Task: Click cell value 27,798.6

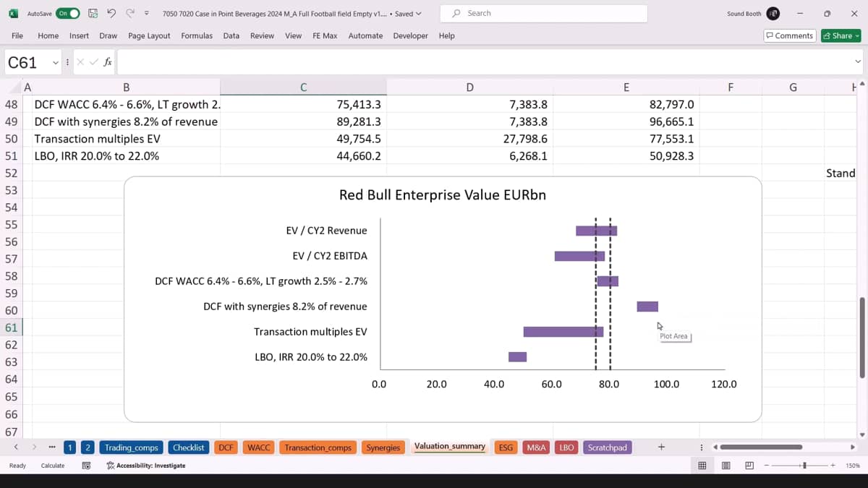Action: point(525,139)
